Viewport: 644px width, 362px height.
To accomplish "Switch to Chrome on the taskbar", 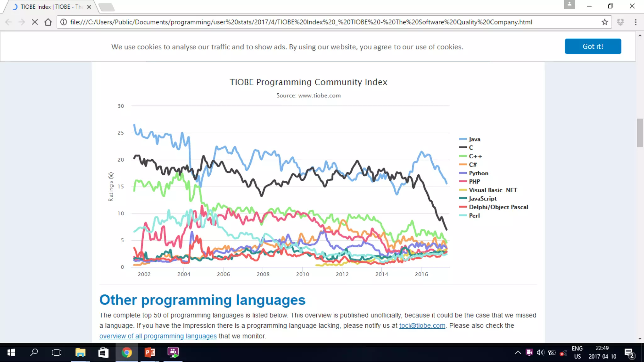I will [126, 353].
